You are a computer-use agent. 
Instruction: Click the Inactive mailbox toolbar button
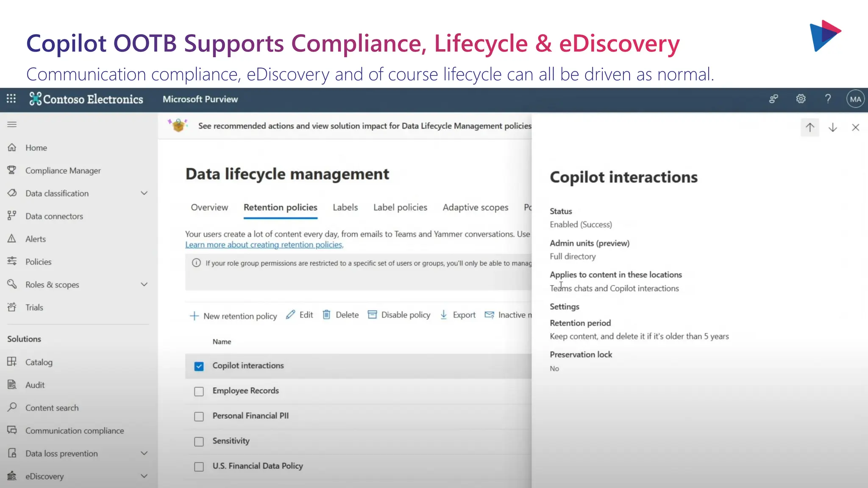(x=508, y=315)
